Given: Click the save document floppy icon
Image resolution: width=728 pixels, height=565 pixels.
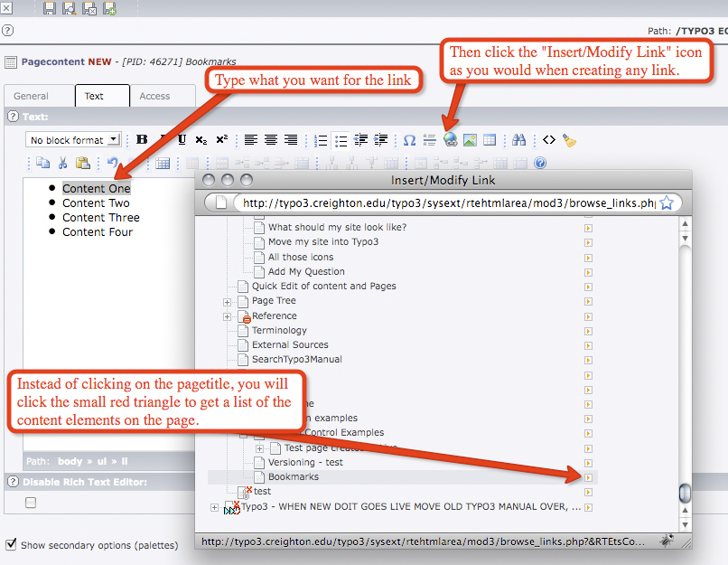Looking at the screenshot, I should tap(50, 9).
